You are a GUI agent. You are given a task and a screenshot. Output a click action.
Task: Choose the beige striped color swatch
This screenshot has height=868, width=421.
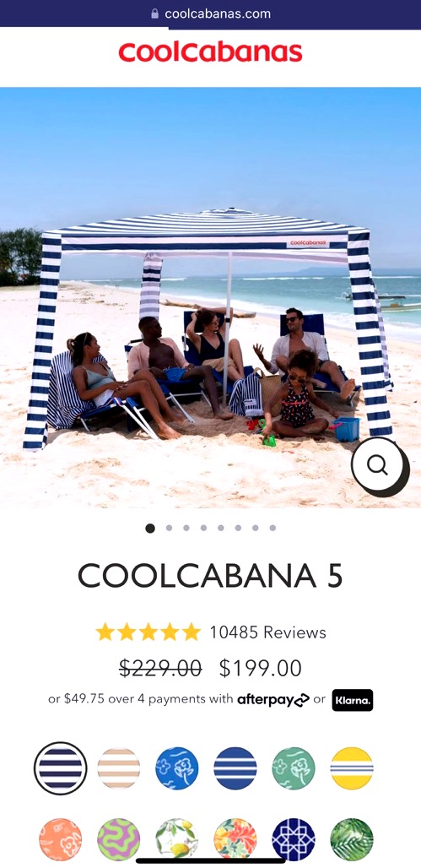(x=118, y=768)
